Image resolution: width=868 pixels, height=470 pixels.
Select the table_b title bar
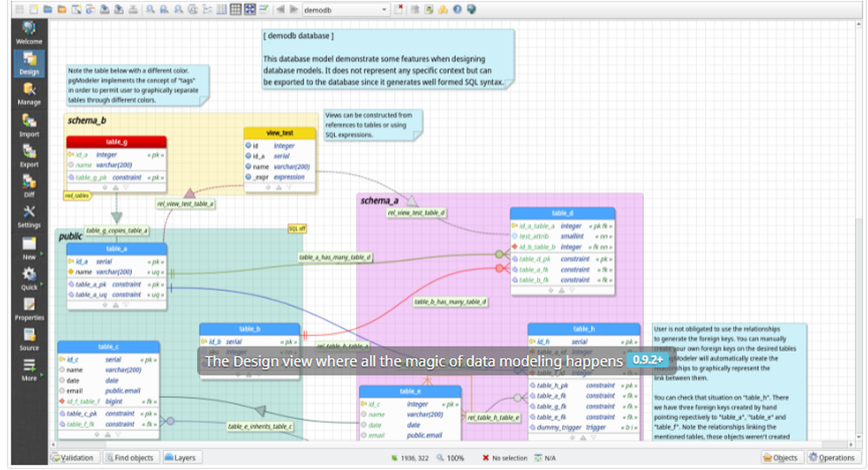249,329
